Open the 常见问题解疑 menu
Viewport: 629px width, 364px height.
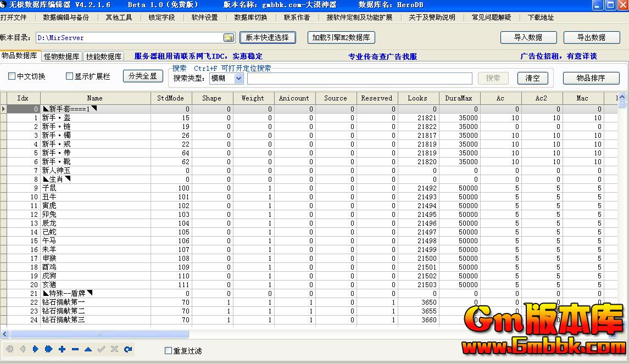(492, 18)
